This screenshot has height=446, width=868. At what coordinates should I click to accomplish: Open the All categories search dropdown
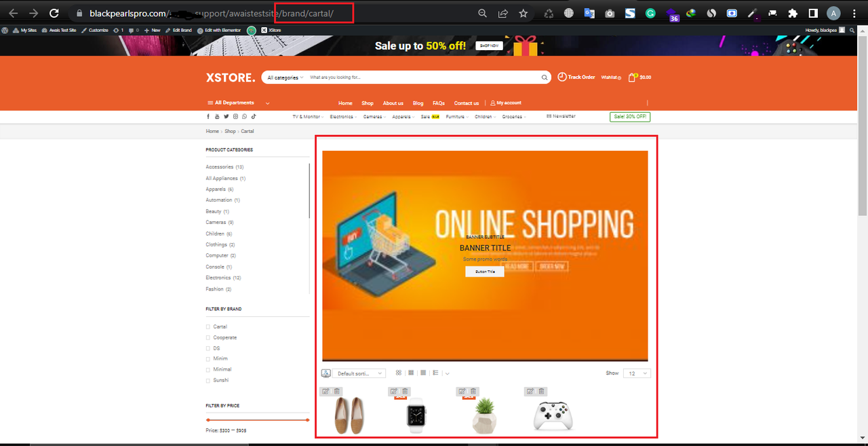coord(285,77)
